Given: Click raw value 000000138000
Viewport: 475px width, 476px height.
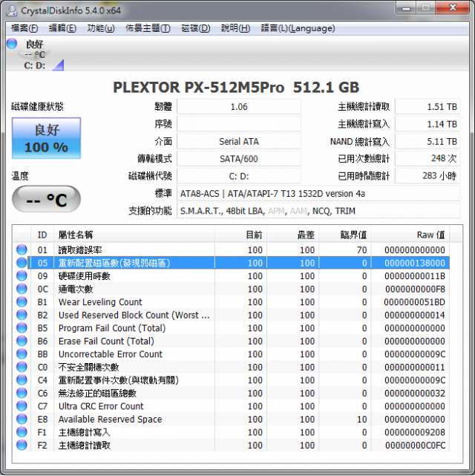Looking at the screenshot, I should pyautogui.click(x=415, y=263).
